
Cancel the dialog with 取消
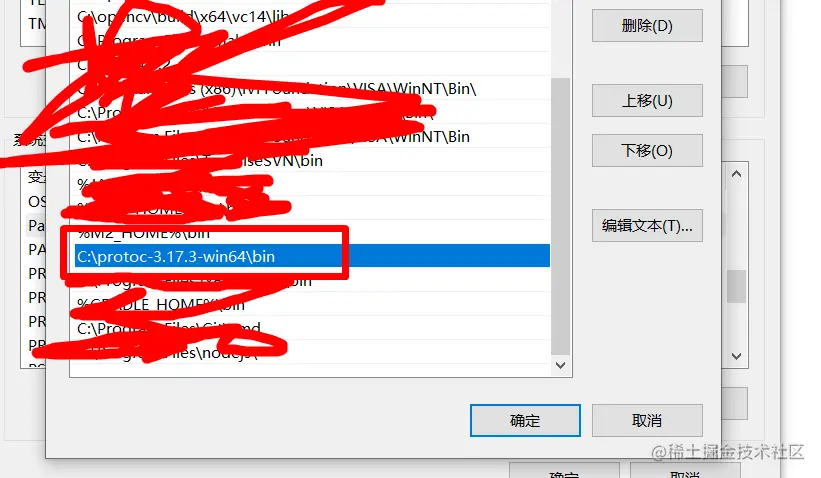(647, 420)
